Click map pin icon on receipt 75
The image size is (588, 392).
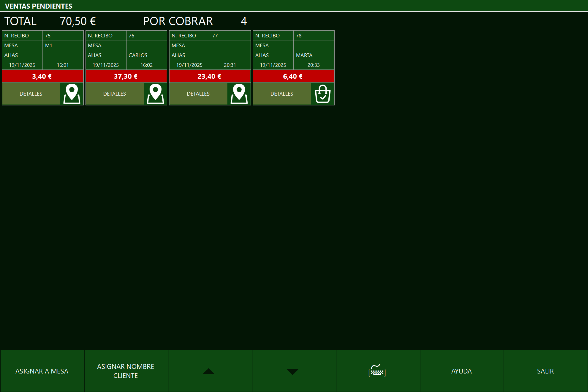point(72,94)
